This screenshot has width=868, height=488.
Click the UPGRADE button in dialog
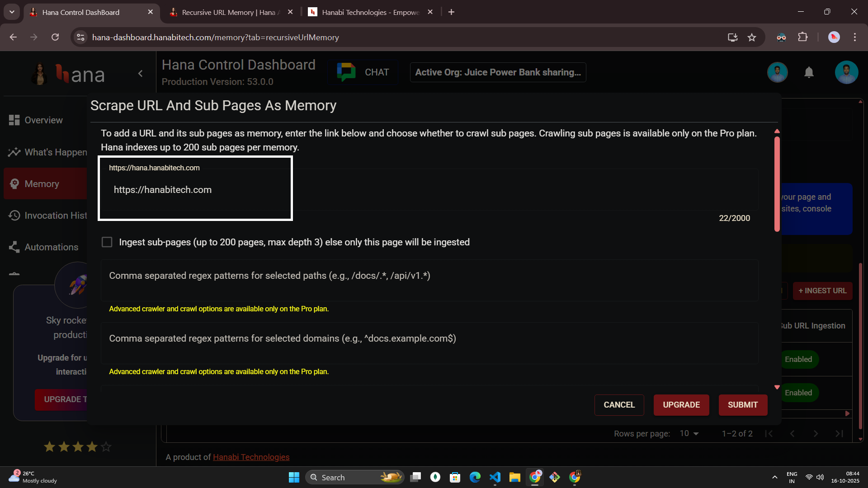point(681,405)
